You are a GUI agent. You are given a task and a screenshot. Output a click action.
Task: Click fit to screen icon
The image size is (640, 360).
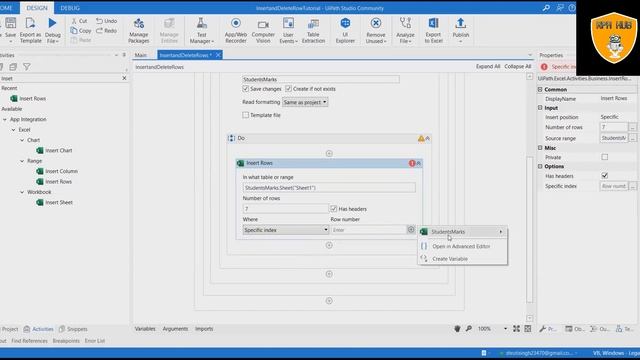[x=516, y=329]
